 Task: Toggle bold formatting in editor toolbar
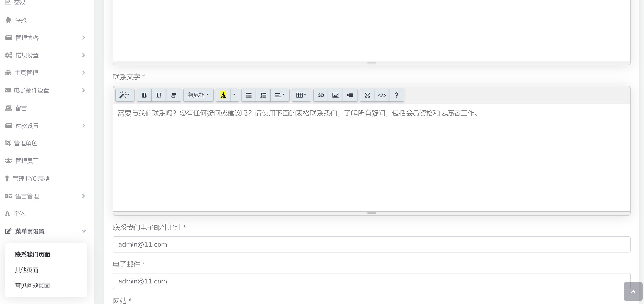pos(144,95)
